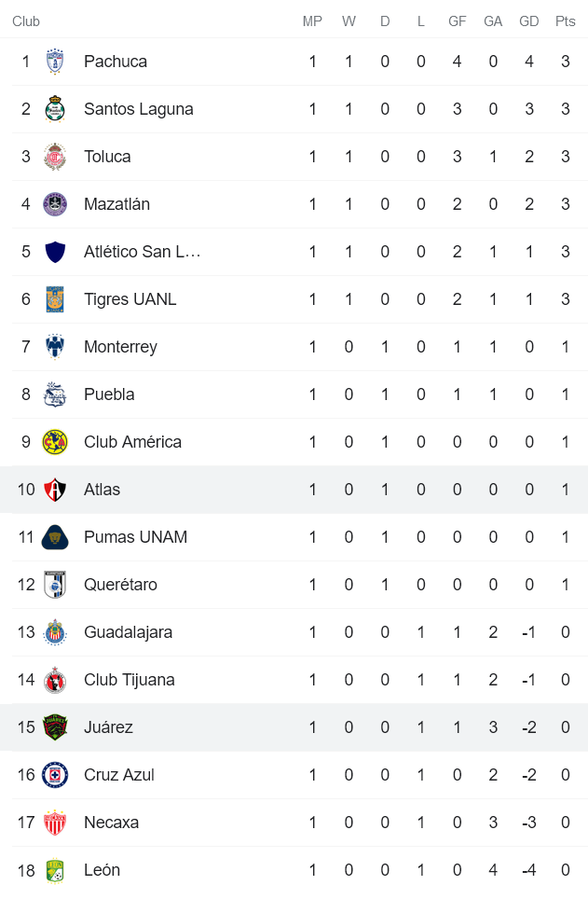Click the Pachuca club crest
Viewport: 588px width, 899px height.
[x=56, y=61]
